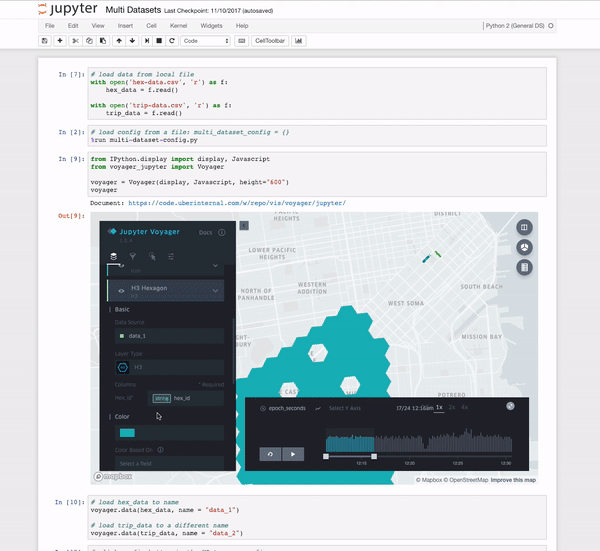Open the command palette keyboard icon
This screenshot has height=551, width=600.
tap(242, 41)
